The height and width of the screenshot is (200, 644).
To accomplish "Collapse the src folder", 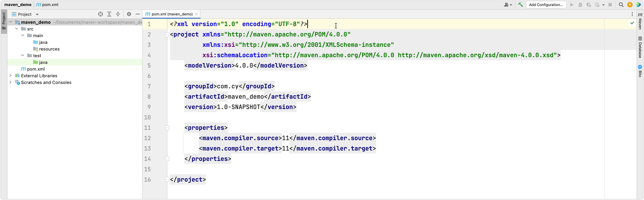I will coord(16,29).
